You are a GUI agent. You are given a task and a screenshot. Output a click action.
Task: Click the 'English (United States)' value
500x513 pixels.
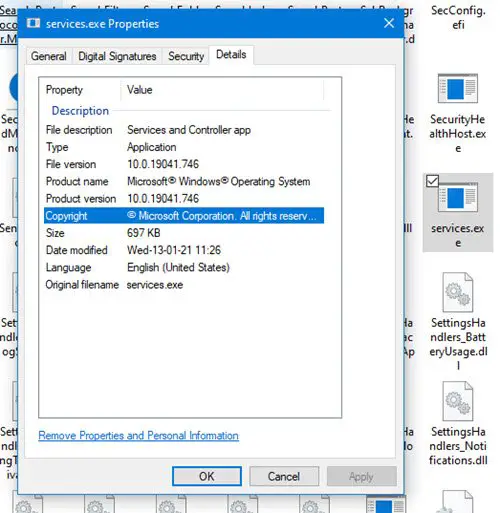click(178, 267)
